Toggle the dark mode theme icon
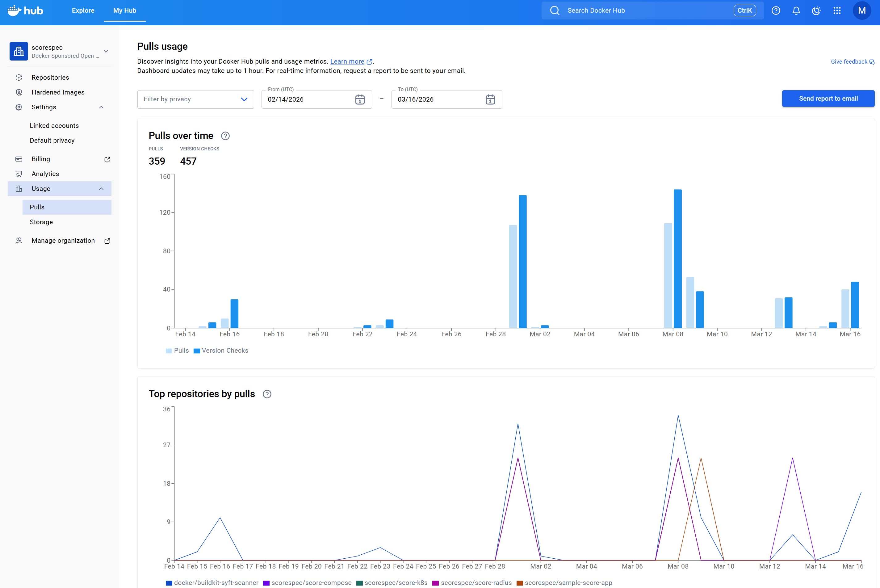Screen dimensions: 880x588 (816, 10)
